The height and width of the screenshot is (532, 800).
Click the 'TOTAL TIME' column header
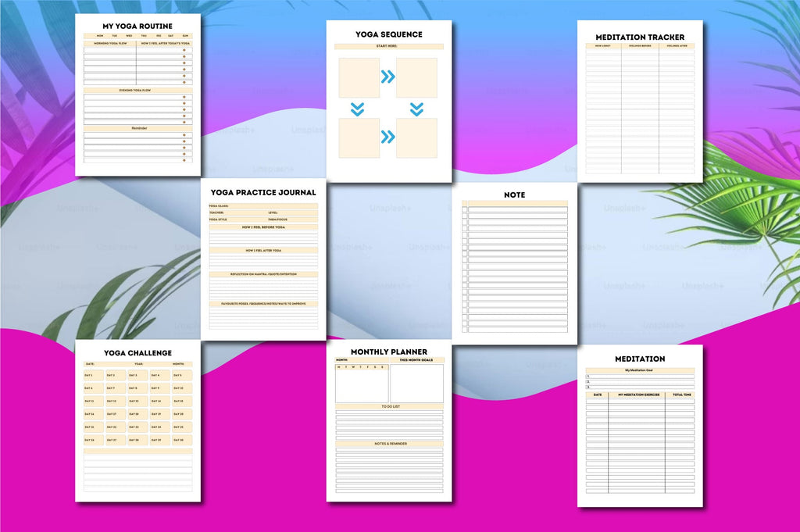(x=680, y=395)
